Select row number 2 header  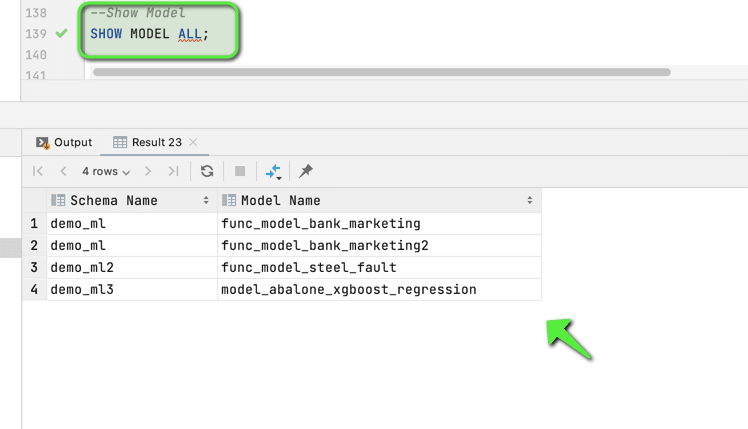point(34,245)
